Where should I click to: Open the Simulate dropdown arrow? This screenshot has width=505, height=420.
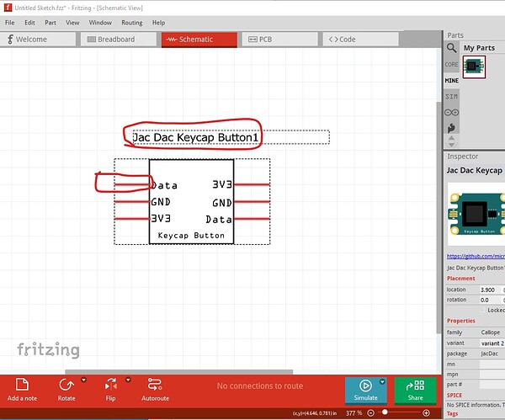[382, 381]
